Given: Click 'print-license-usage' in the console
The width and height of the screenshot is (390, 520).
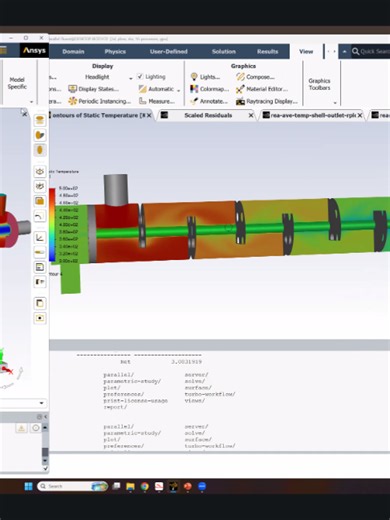Looking at the screenshot, I should click(135, 401).
